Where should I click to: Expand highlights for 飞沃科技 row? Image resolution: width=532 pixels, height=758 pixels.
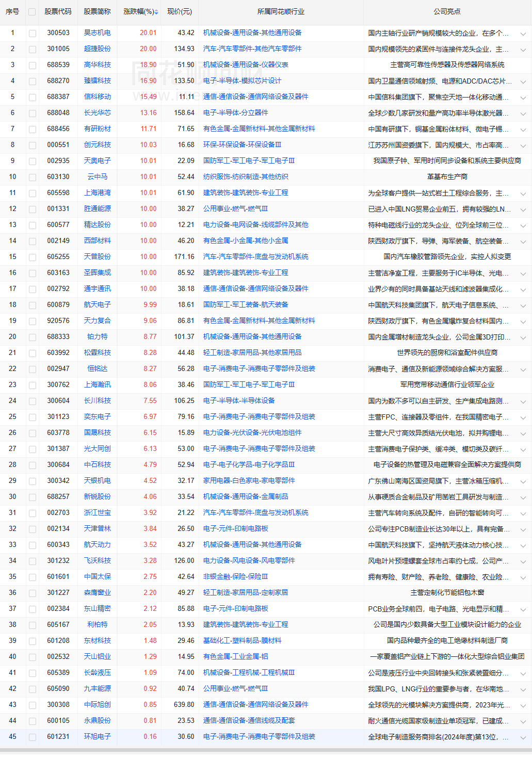pos(523,561)
